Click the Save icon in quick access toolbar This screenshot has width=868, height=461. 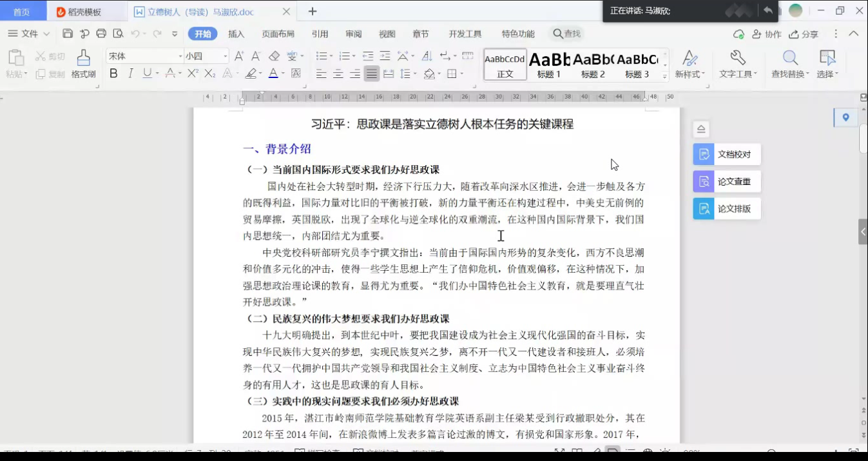point(68,34)
